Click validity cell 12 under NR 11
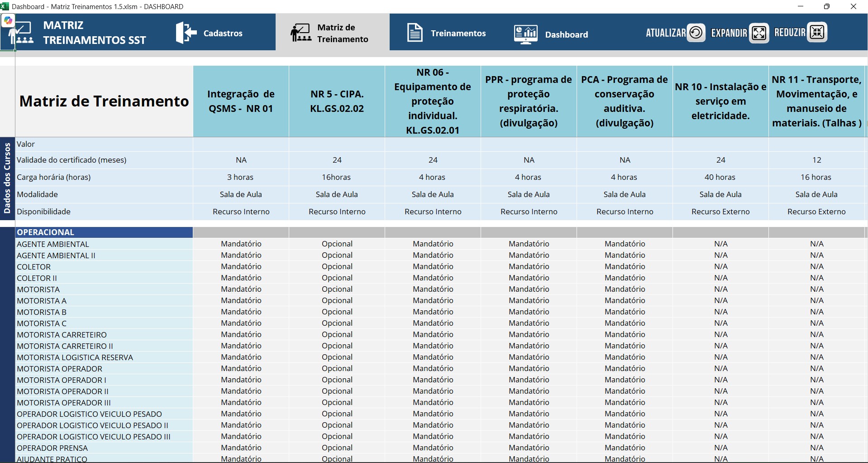This screenshot has height=463, width=868. pos(816,160)
